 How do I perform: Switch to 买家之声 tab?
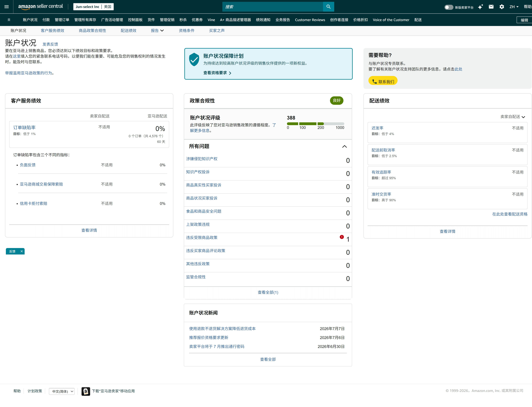(217, 31)
